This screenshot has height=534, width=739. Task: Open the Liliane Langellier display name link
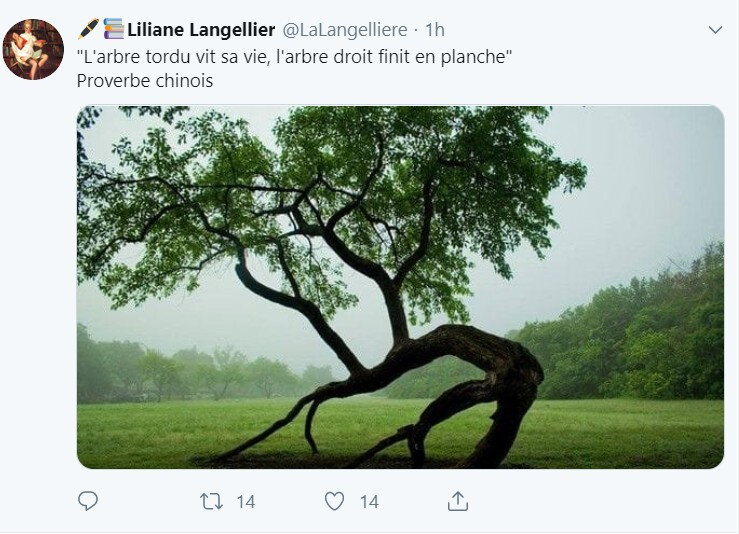pyautogui.click(x=201, y=30)
